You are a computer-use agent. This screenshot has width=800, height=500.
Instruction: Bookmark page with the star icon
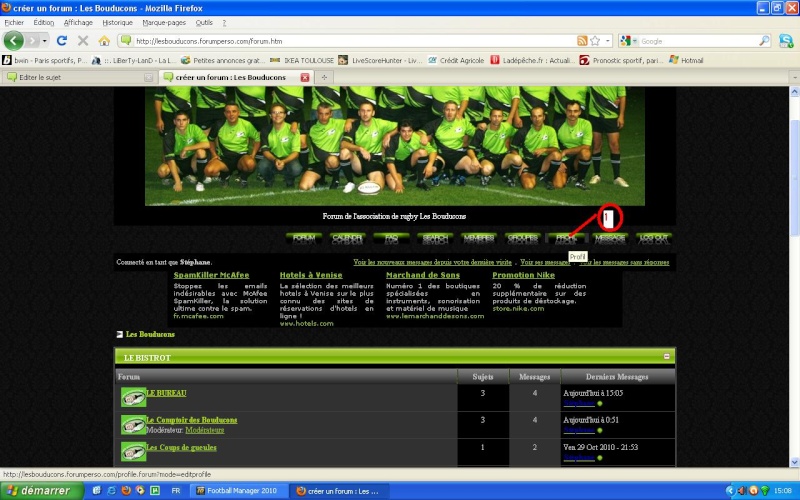(x=595, y=41)
